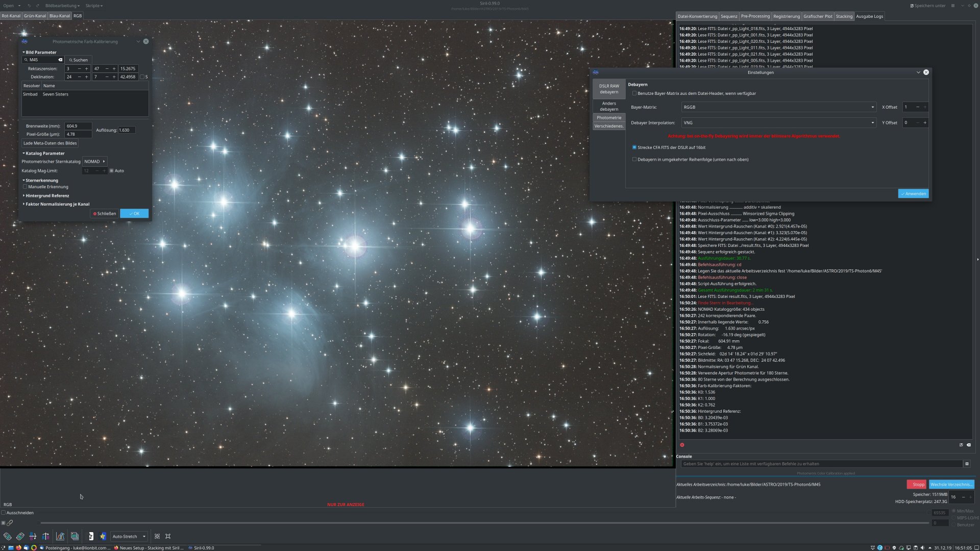Click the red stop icon below the log
The image size is (980, 551).
point(682,445)
